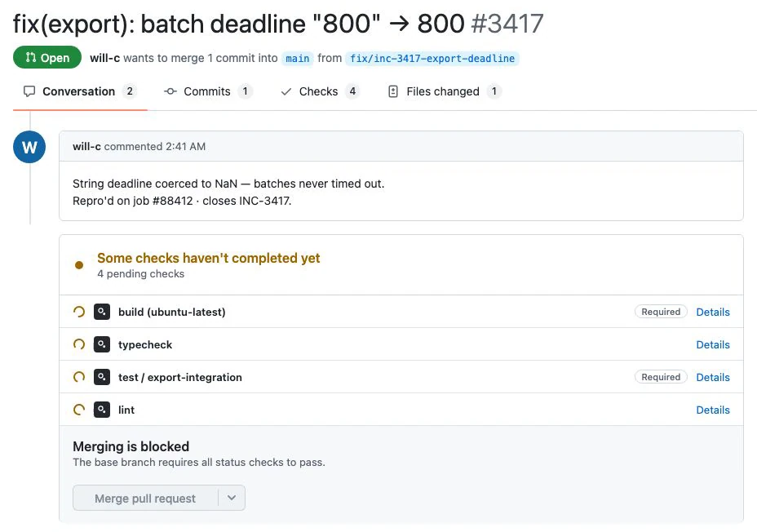Click the lint Actions app icon
This screenshot has width=757, height=532.
[102, 410]
